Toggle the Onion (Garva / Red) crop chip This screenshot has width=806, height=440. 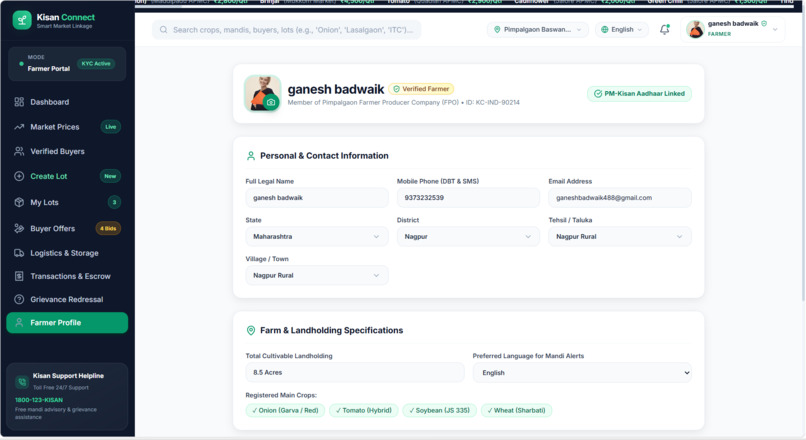(285, 410)
